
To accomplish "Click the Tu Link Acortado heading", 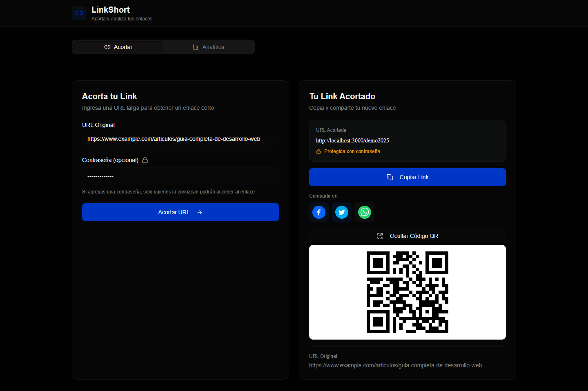I will [x=342, y=96].
